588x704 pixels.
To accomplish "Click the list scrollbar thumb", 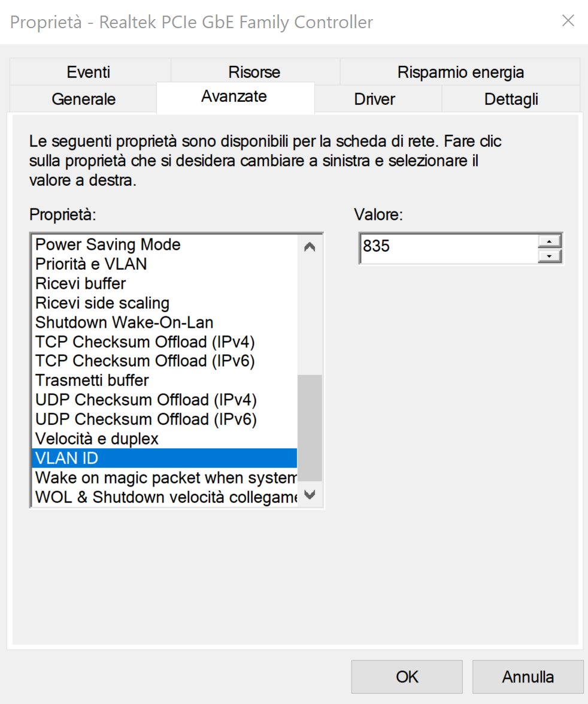I will pos(310,427).
